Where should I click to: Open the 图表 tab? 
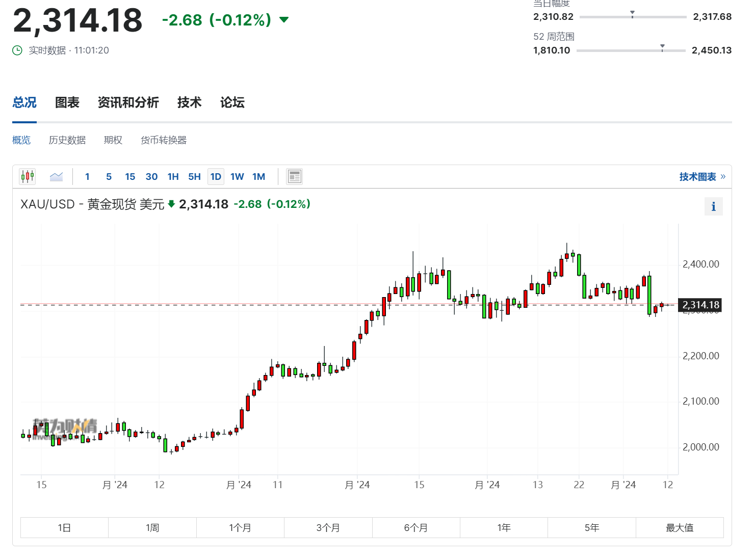67,102
